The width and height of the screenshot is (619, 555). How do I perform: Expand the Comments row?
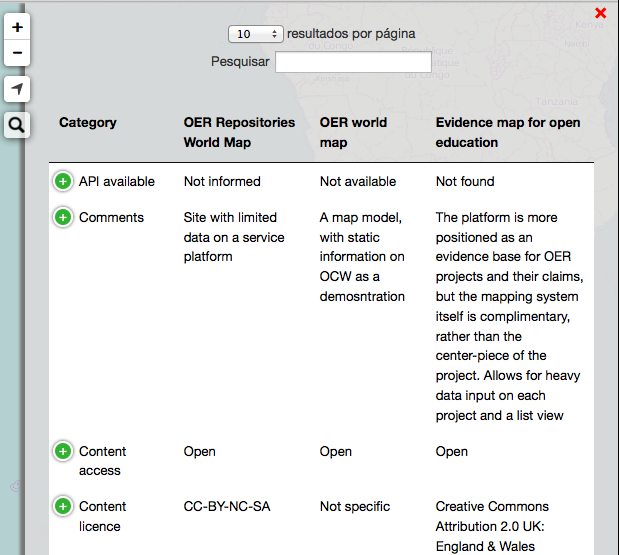[x=63, y=217]
